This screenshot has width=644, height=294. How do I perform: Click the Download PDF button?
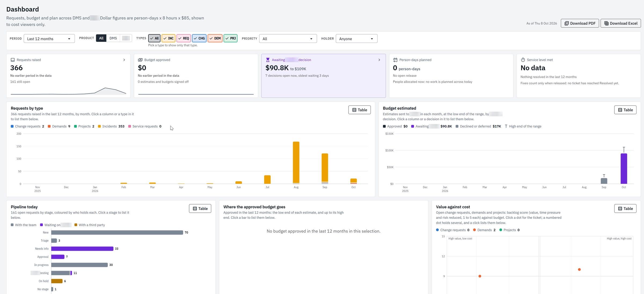click(580, 23)
